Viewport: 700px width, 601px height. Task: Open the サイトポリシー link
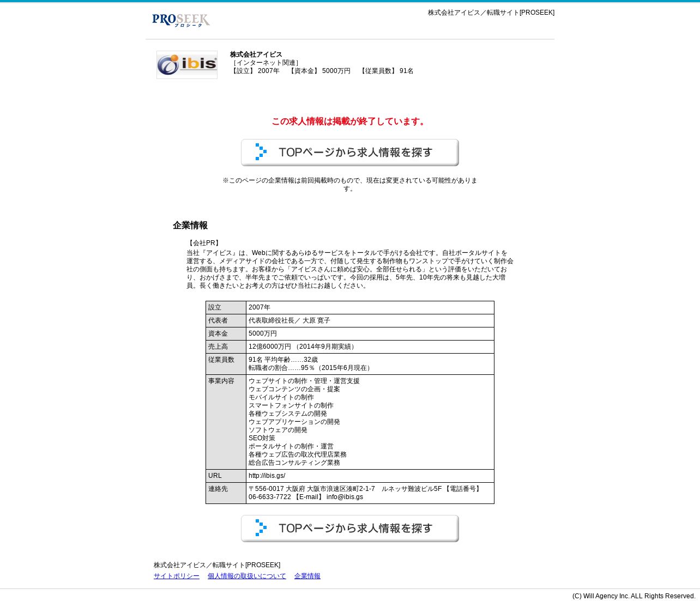177,576
